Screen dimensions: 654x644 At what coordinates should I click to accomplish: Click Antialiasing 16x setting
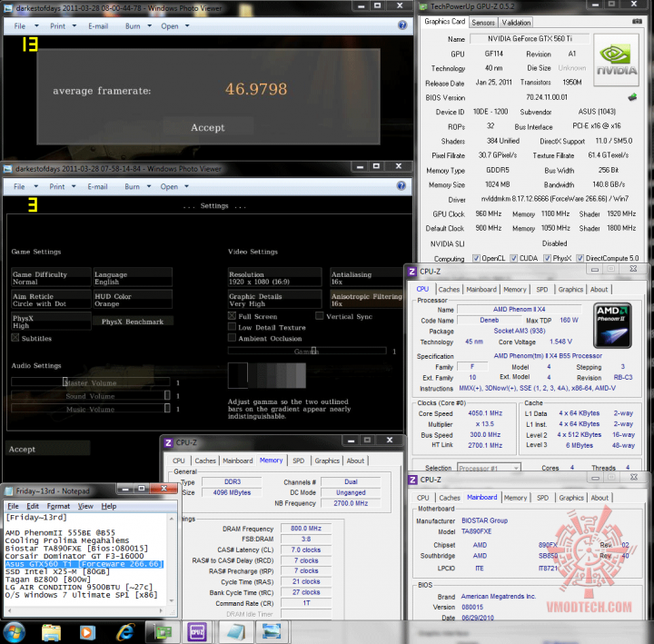[367, 277]
